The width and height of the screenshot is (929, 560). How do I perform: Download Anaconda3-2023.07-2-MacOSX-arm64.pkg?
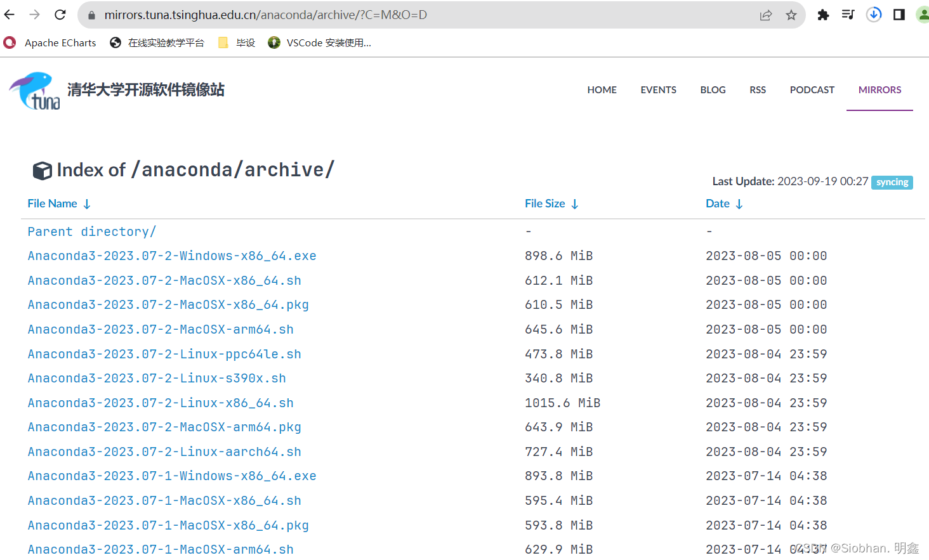164,427
